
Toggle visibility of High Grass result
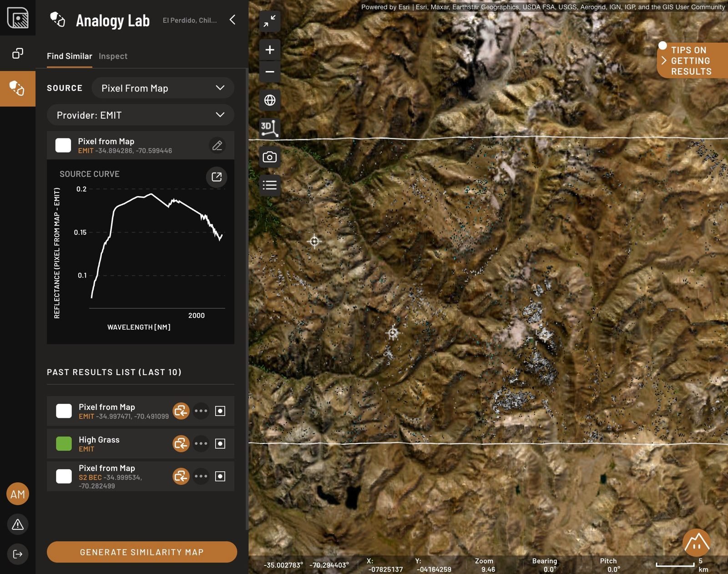220,443
